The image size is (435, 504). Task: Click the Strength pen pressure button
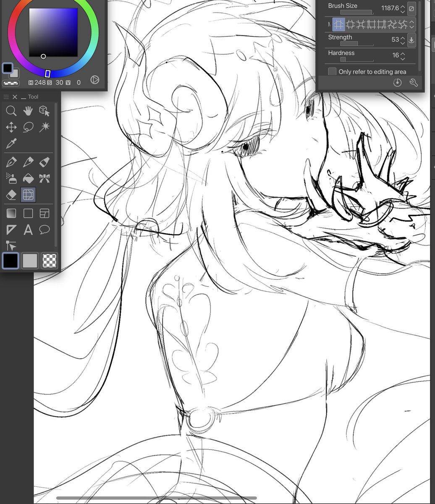coord(412,40)
